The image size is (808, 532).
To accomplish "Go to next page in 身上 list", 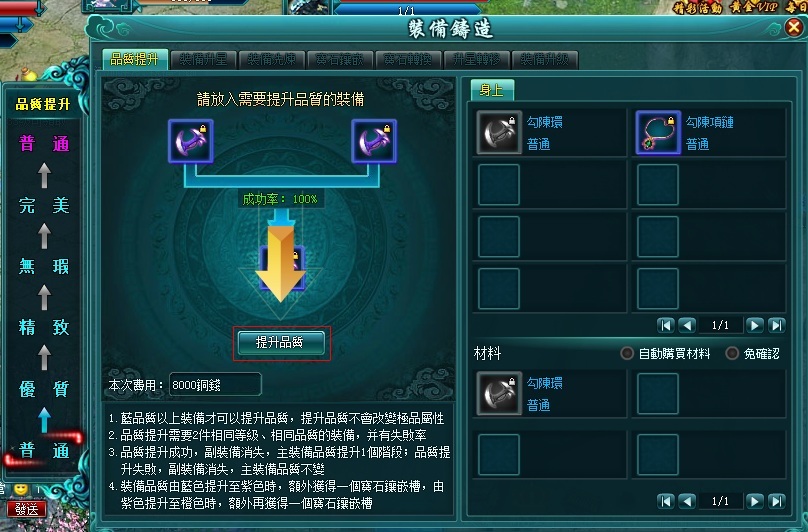I will point(754,325).
